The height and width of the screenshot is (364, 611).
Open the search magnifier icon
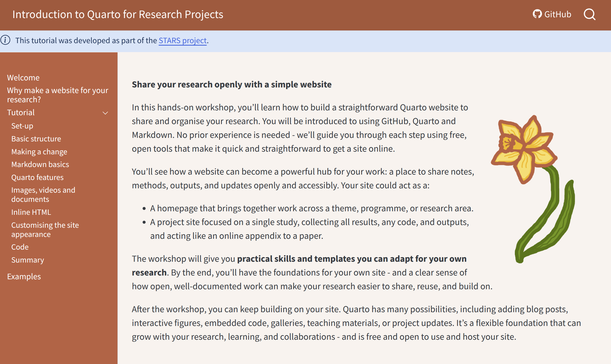pyautogui.click(x=589, y=14)
